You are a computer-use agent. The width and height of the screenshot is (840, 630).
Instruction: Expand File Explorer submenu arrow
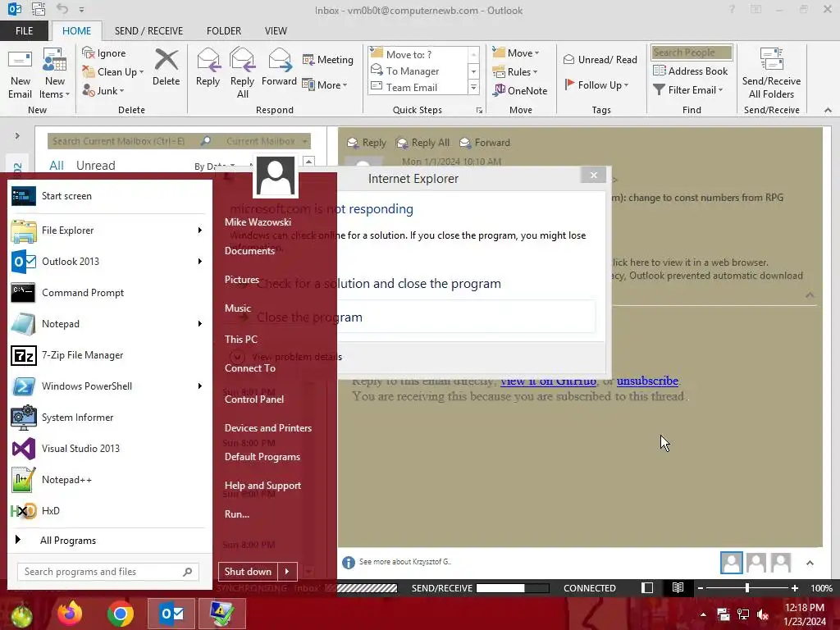[200, 231]
